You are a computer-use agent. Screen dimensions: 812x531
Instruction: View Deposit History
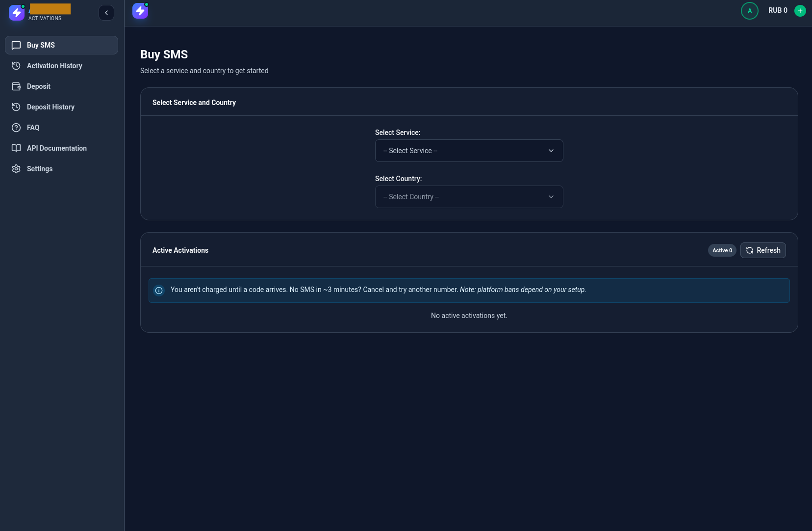click(x=61, y=107)
